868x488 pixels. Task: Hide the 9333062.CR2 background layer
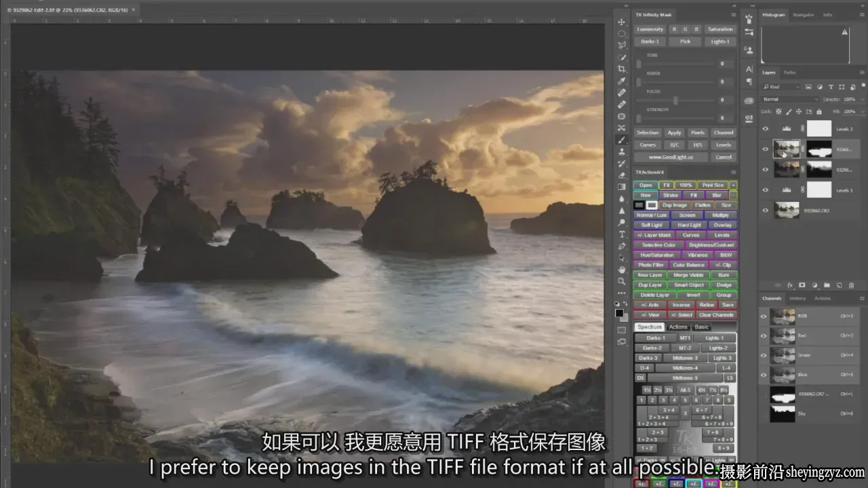tap(766, 211)
